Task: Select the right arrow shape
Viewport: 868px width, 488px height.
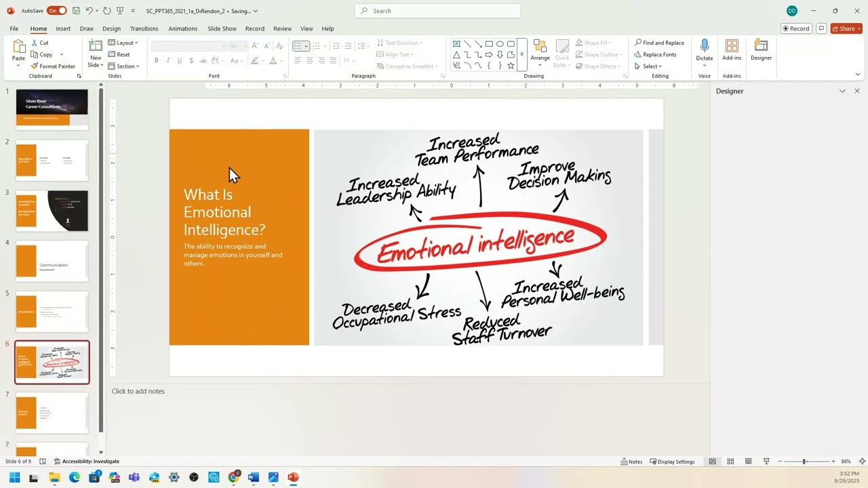Action: point(489,54)
